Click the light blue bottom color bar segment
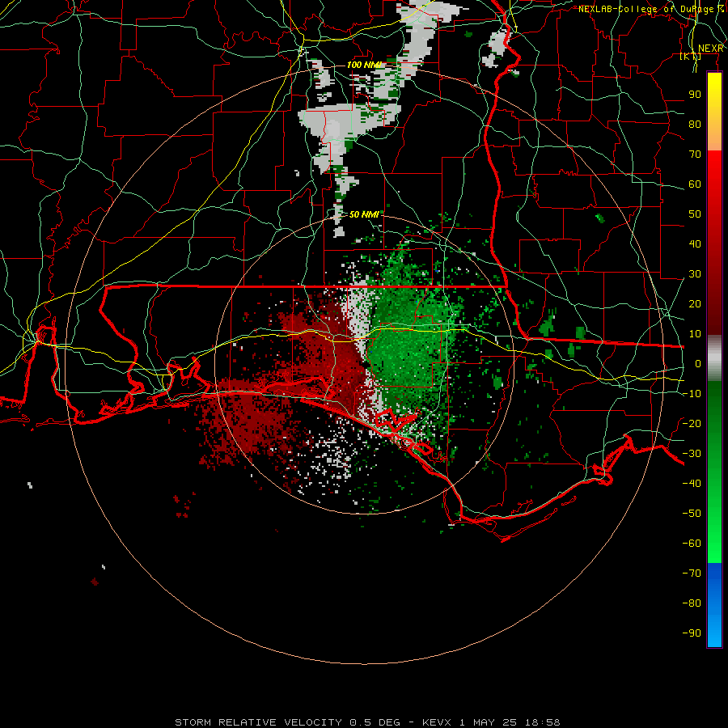Viewport: 728px width, 728px height. (714, 632)
